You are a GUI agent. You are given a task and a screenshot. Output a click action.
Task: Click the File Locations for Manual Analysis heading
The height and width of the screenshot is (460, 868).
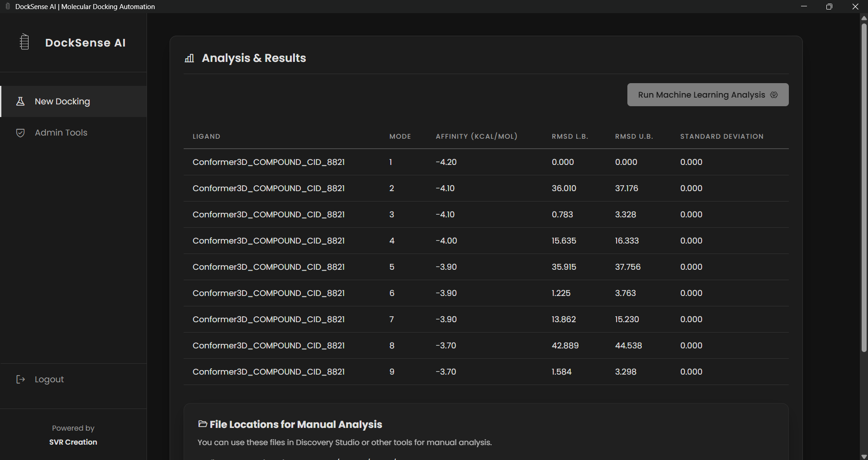tap(296, 424)
